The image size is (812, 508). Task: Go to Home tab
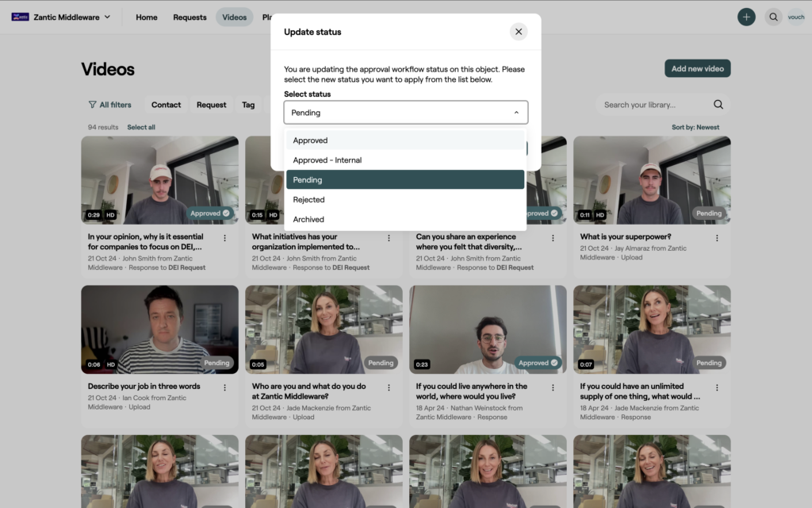pos(147,17)
